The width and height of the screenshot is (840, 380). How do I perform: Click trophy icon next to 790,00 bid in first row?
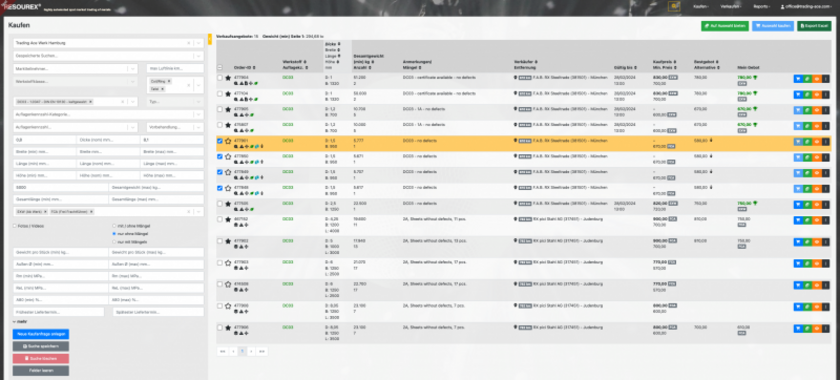[754, 78]
